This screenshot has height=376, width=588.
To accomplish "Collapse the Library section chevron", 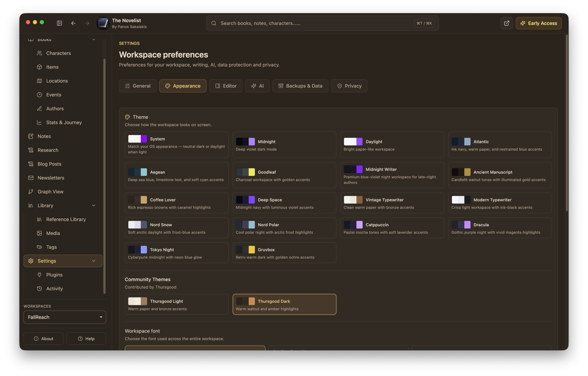I will coord(94,206).
